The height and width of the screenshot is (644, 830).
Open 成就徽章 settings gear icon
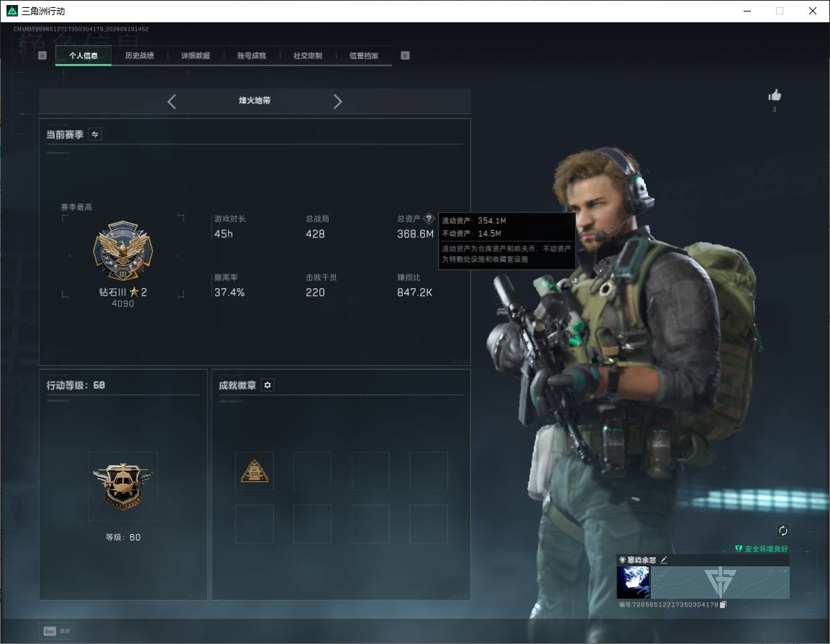(x=268, y=385)
